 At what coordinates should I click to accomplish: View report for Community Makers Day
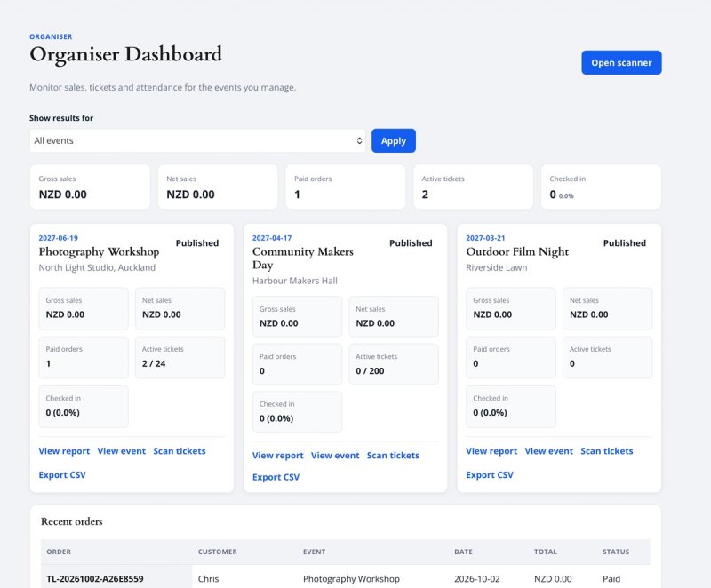coord(277,456)
